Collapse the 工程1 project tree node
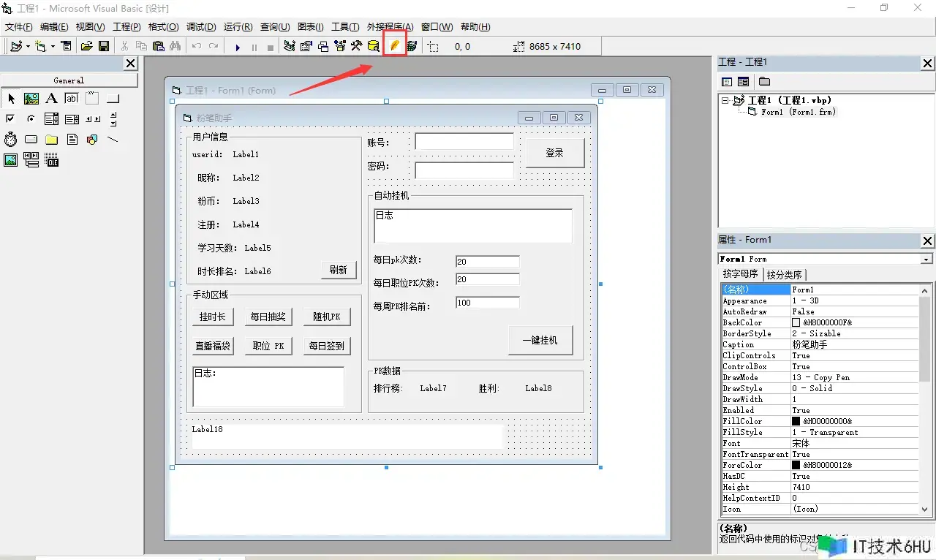 tap(725, 100)
